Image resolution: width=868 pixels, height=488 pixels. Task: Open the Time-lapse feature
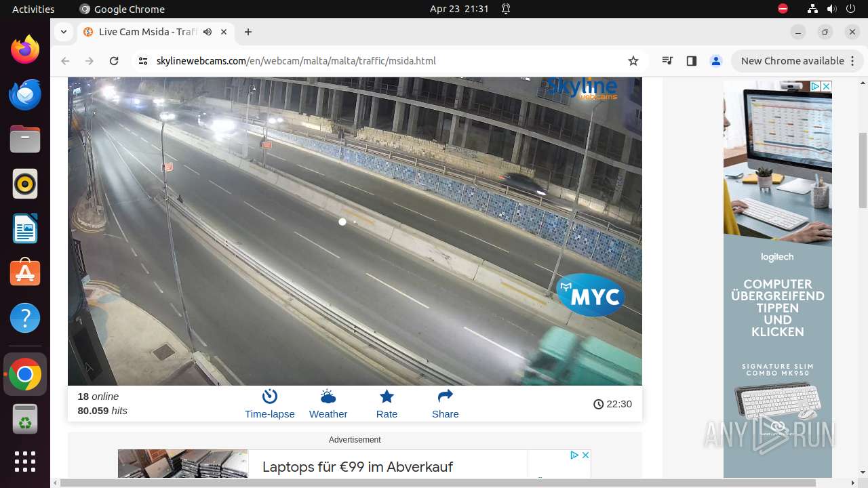click(x=269, y=404)
